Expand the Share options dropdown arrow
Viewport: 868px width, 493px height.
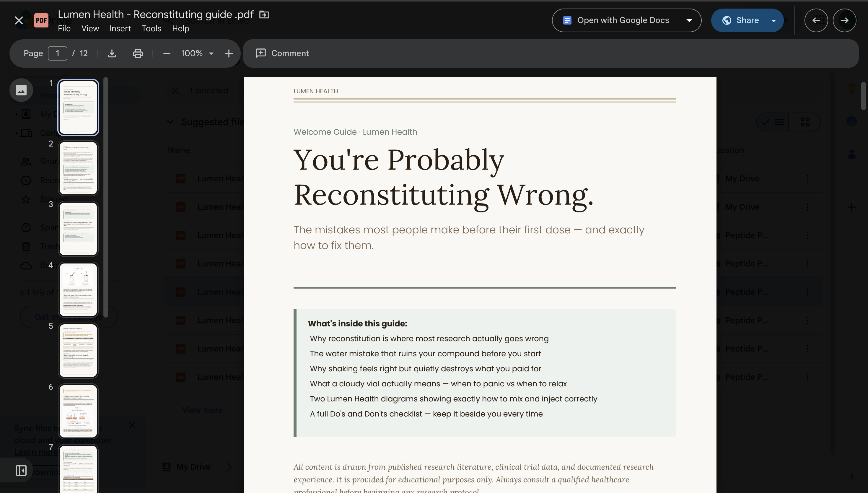(x=773, y=20)
